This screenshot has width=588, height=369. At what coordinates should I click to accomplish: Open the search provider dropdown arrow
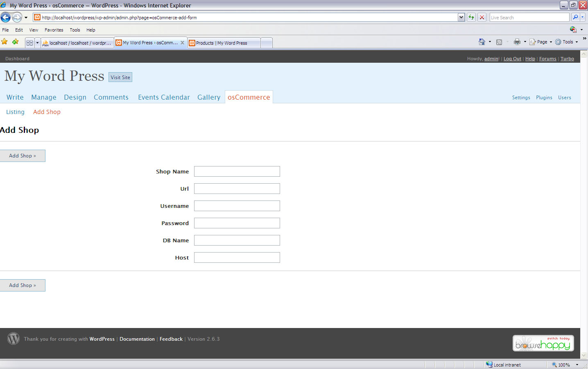[x=583, y=17]
